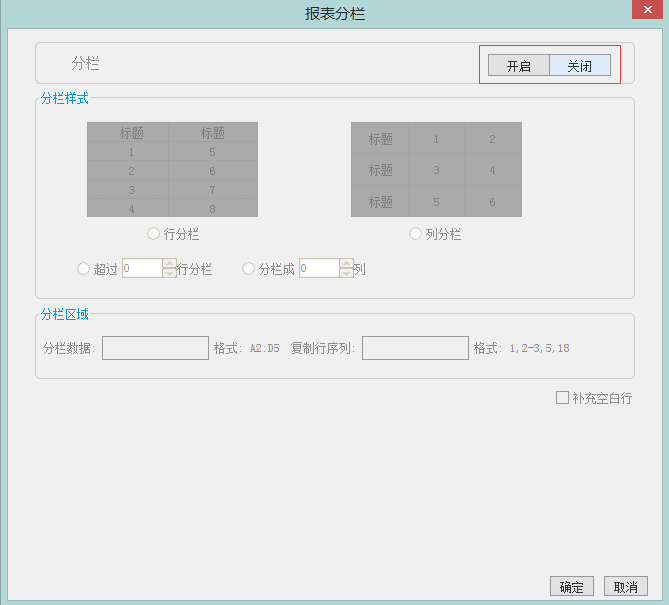Click the 超过 row count number field

(143, 268)
